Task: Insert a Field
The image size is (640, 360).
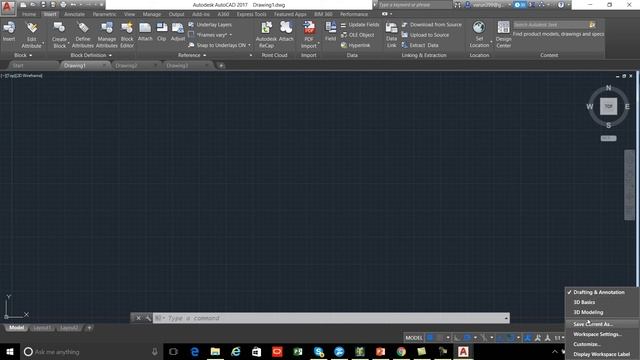Action: tap(331, 32)
